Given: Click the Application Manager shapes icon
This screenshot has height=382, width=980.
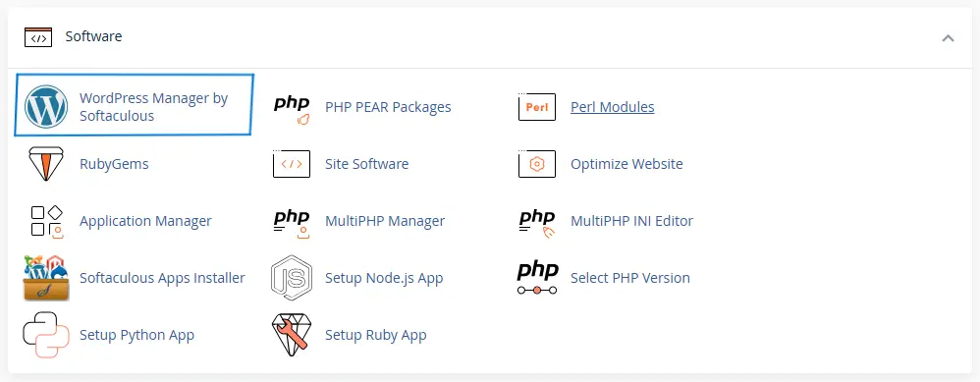Looking at the screenshot, I should pos(47,221).
